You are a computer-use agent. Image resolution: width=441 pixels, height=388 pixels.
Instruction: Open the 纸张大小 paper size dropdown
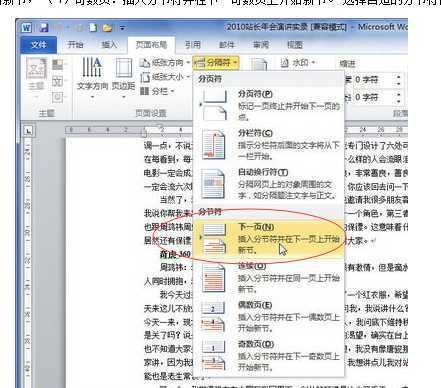(x=164, y=77)
